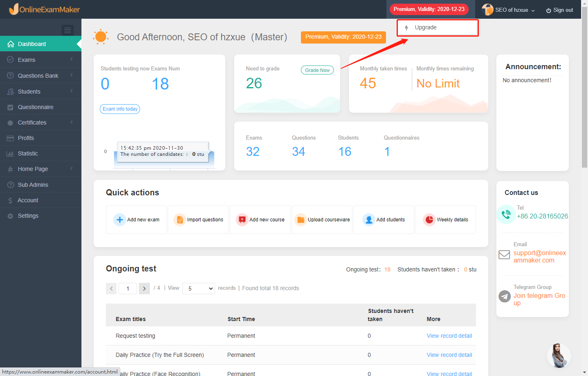Click the Exam info today button
This screenshot has width=588, height=376.
pyautogui.click(x=120, y=109)
